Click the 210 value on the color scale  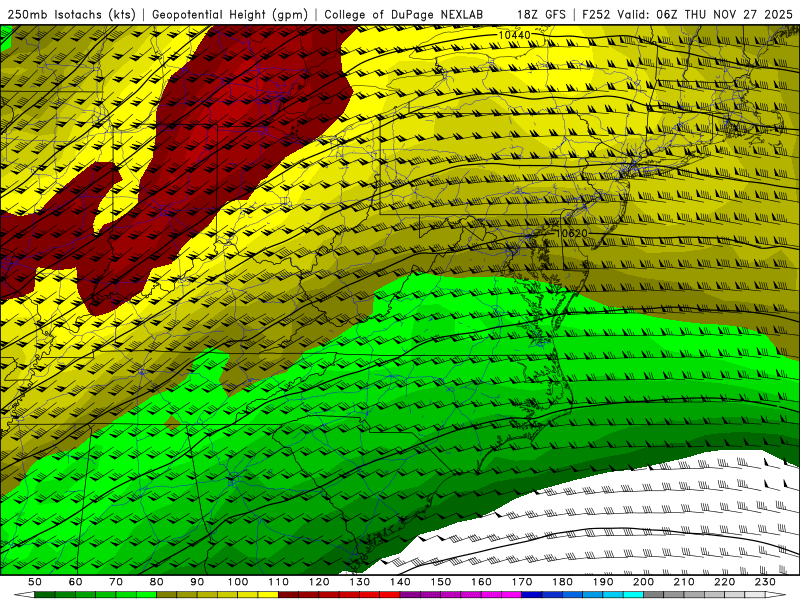pyautogui.click(x=684, y=582)
